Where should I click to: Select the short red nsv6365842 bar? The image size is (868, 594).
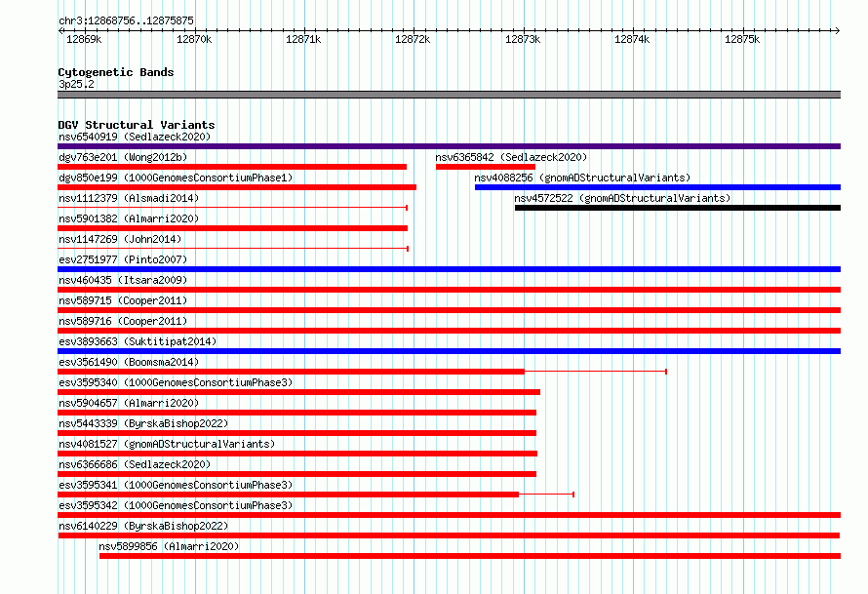(486, 167)
